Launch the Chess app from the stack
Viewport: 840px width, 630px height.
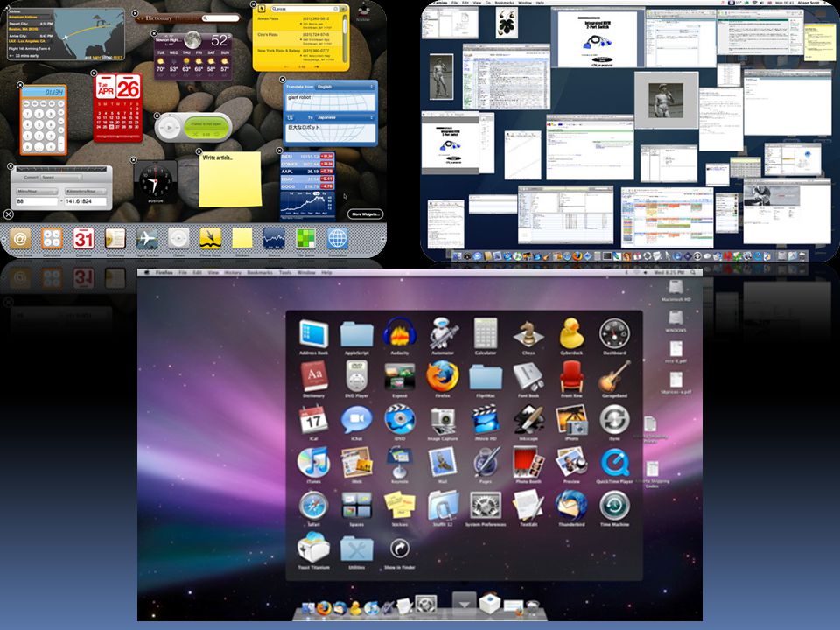(x=528, y=333)
